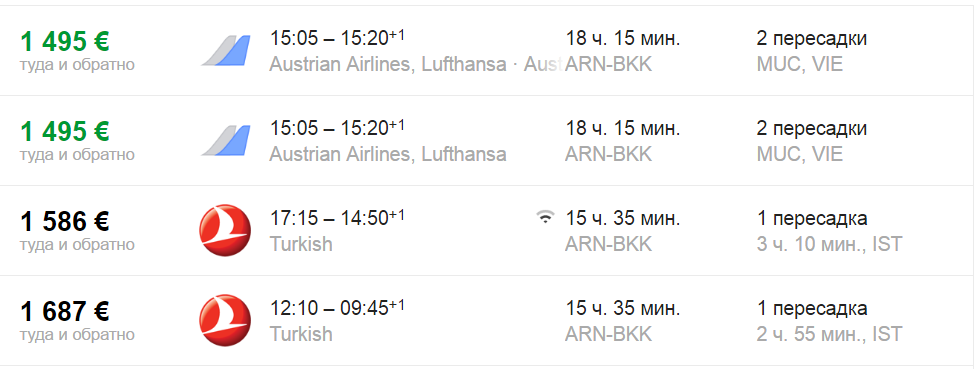Click the first row's 18 ч. 15 мин. duration
This screenshot has height=369, width=977.
click(622, 39)
